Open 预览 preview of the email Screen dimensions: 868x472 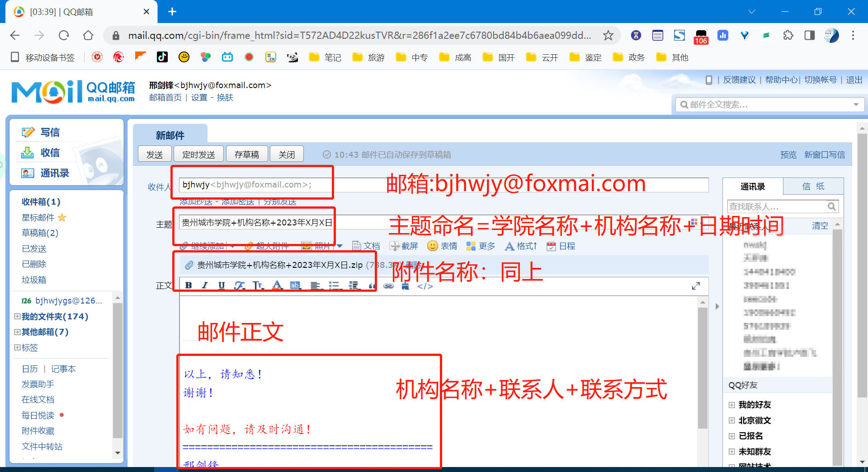(x=788, y=154)
